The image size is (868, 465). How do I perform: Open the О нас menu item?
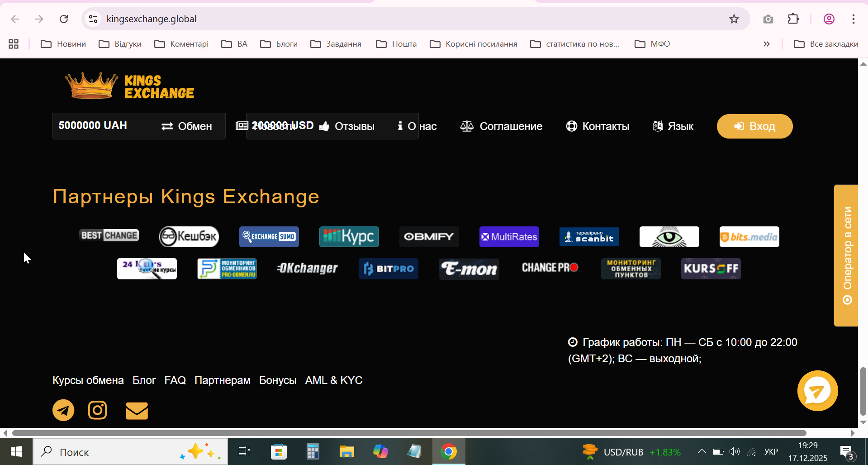[417, 126]
